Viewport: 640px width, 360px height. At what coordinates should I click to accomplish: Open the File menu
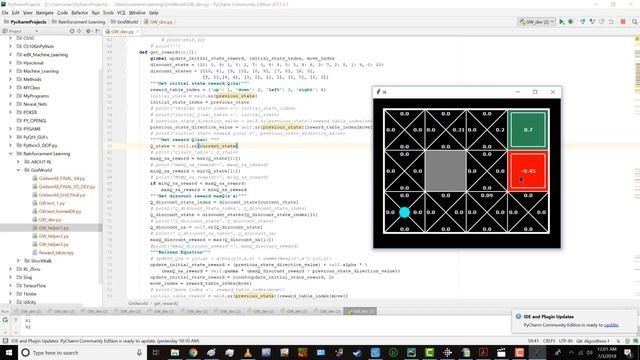coord(5,13)
